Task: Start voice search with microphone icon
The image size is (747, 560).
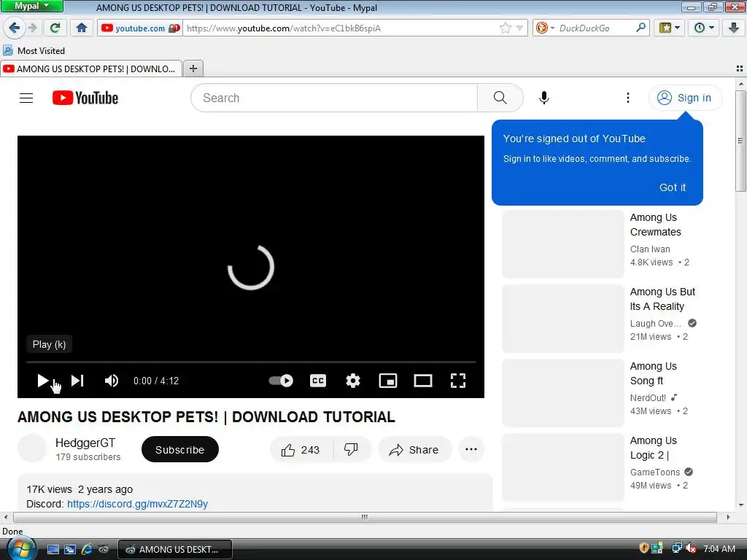Action: coord(544,98)
